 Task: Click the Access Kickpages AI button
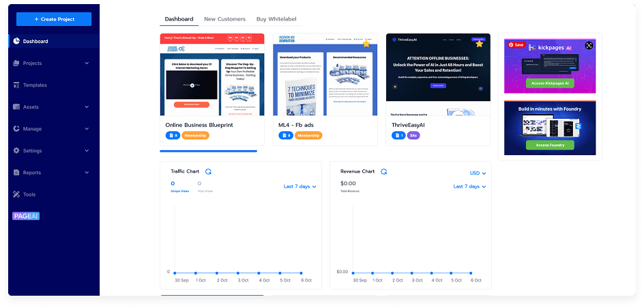(549, 83)
